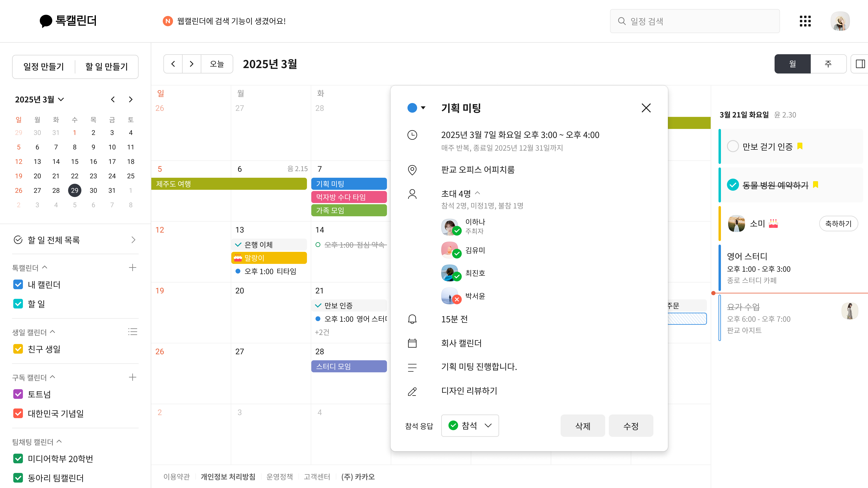Go to next month in main calendar

click(192, 64)
